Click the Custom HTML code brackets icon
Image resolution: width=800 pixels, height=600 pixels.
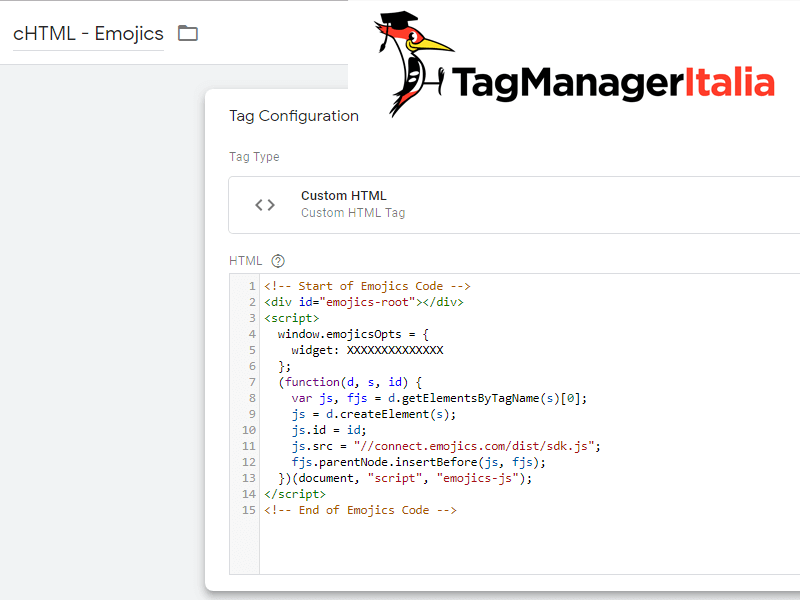(265, 205)
